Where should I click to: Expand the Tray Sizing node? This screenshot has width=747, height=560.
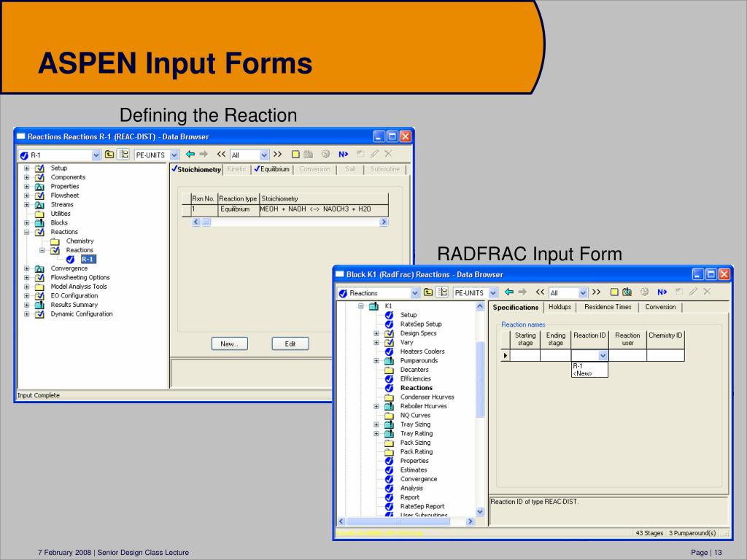click(x=376, y=424)
